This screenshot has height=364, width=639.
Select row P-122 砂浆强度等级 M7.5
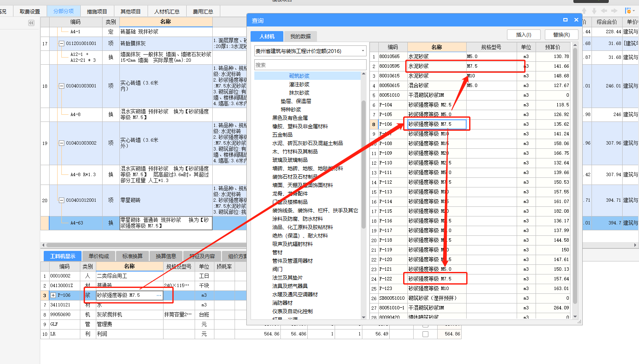470,279
